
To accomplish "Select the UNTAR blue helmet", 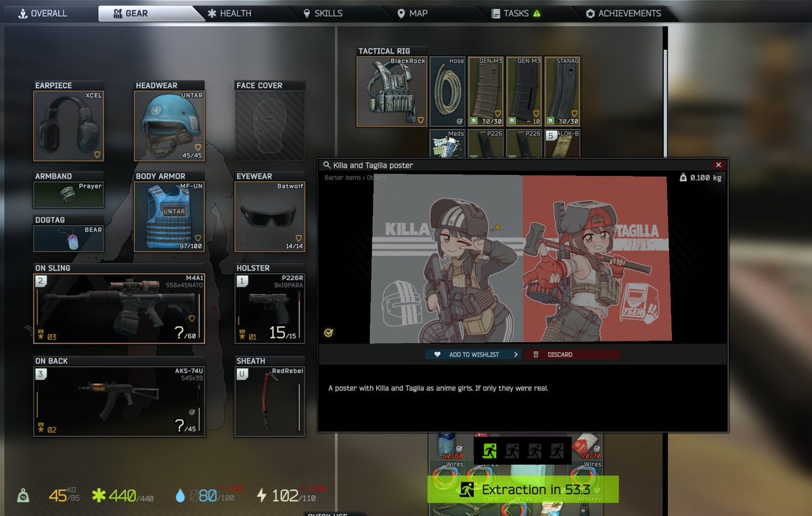I will [x=169, y=126].
